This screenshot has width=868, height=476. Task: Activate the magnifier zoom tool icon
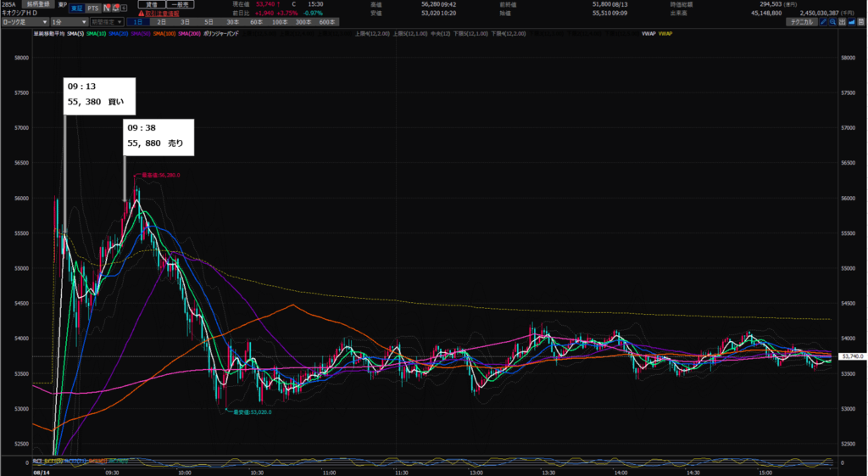[832, 22]
